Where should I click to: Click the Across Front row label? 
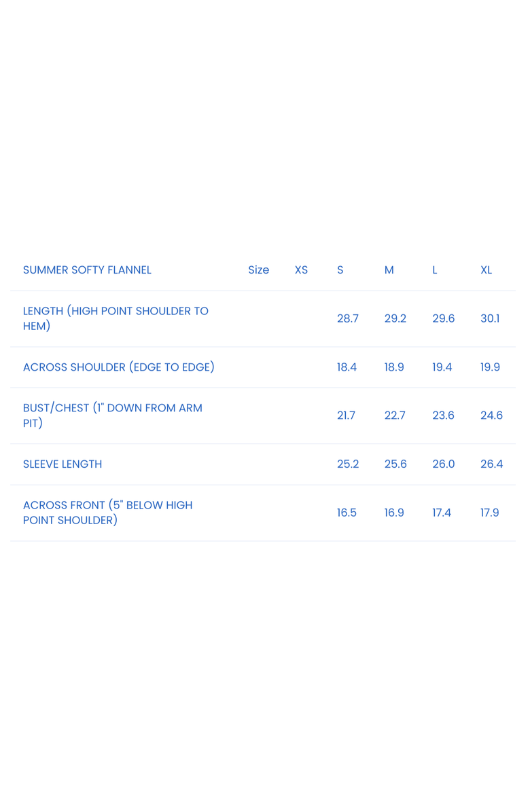pyautogui.click(x=107, y=513)
